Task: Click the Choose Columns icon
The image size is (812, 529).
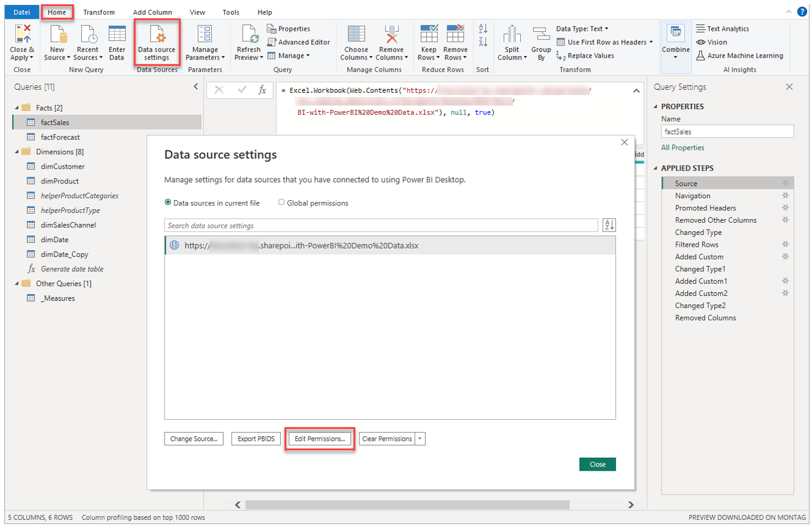Action: tap(356, 34)
